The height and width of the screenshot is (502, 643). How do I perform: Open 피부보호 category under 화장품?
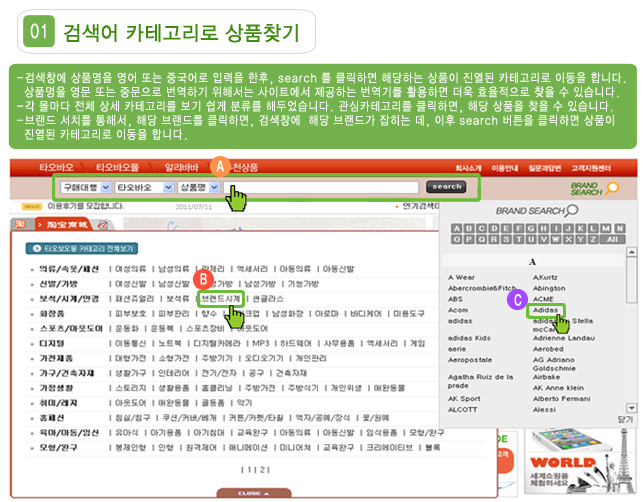click(x=130, y=314)
